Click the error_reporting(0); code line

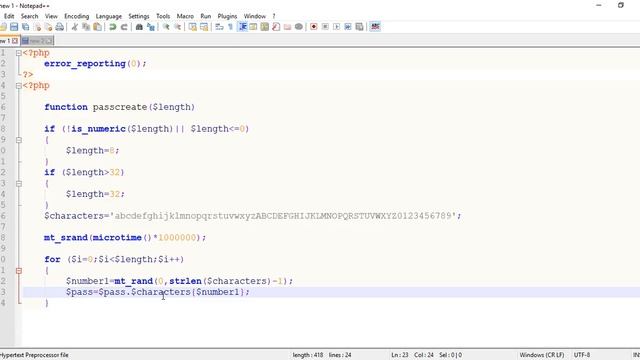pyautogui.click(x=95, y=64)
